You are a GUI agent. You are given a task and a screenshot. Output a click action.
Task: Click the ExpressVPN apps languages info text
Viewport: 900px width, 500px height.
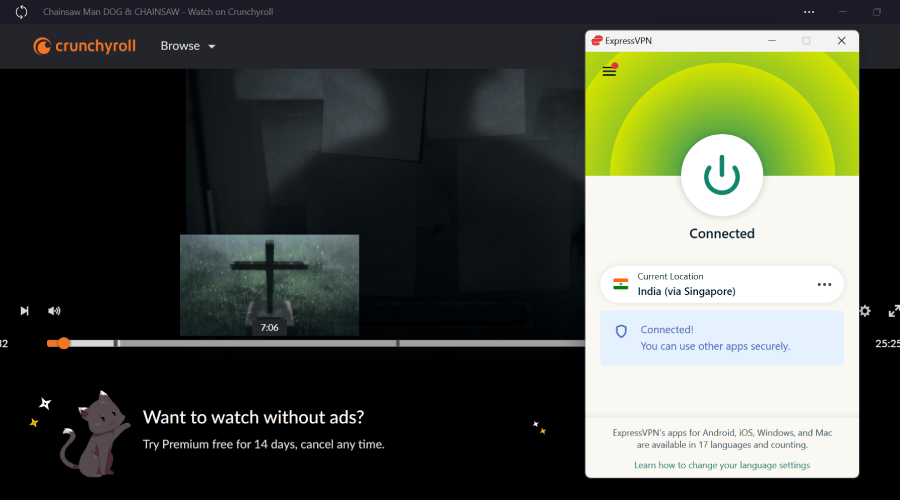[x=721, y=439]
